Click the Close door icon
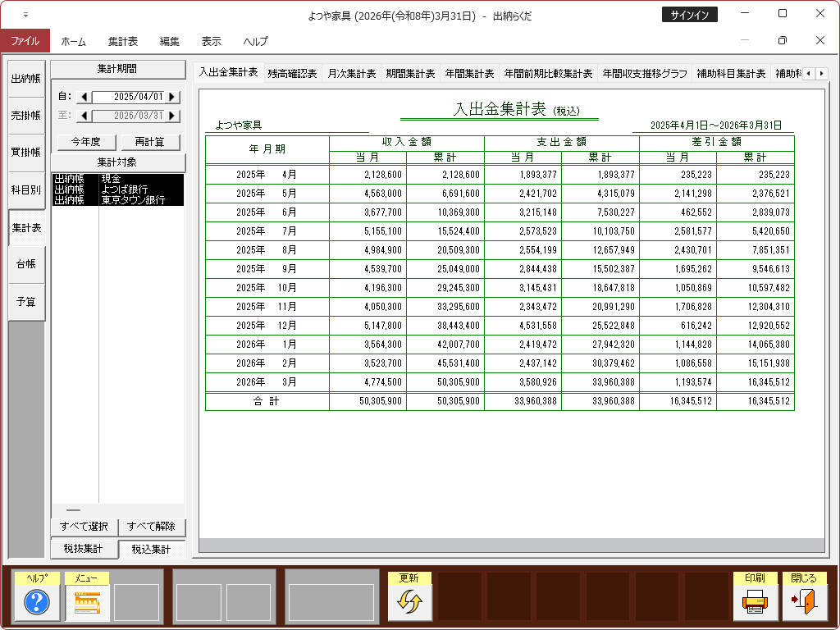 tap(804, 603)
